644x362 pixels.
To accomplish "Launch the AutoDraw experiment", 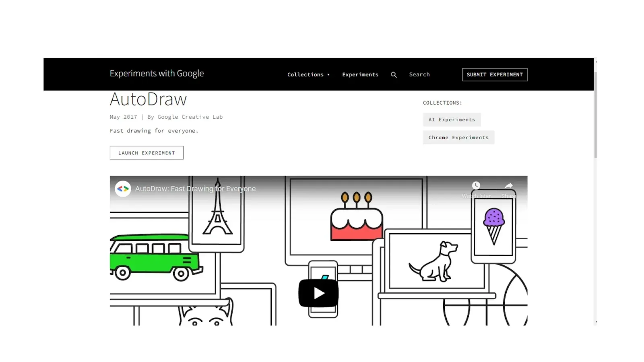I will coord(147,153).
